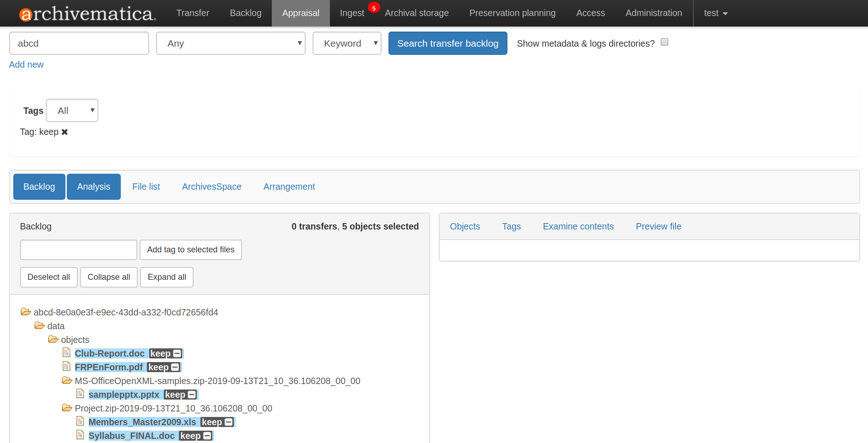Change the Tags filter "All" dropdown
The width and height of the screenshot is (868, 443).
click(x=72, y=110)
